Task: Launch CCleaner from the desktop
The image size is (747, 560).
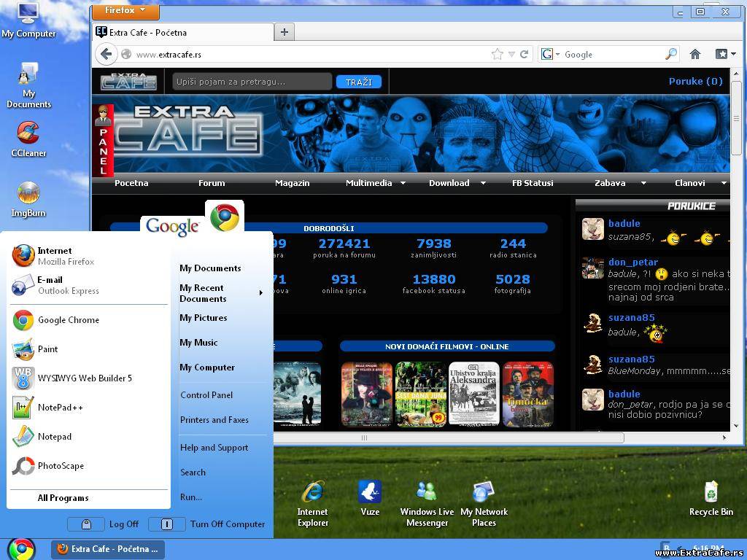Action: coord(28,139)
